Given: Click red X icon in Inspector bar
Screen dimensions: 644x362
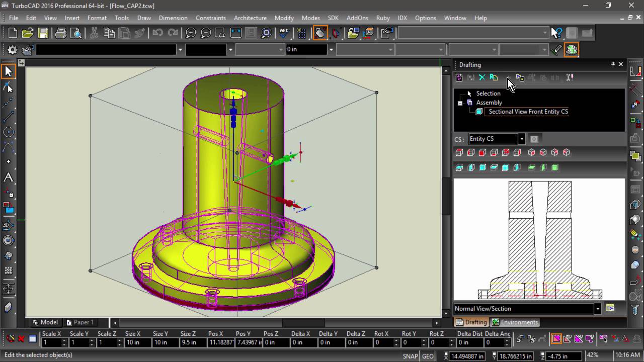Looking at the screenshot, I should point(21,339).
